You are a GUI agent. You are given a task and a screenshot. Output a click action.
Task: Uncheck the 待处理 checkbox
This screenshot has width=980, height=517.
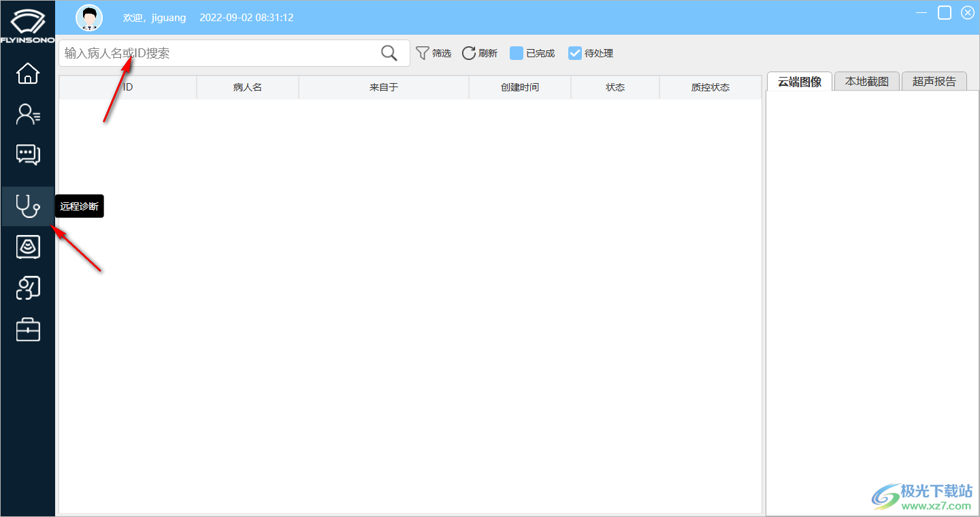pos(575,53)
